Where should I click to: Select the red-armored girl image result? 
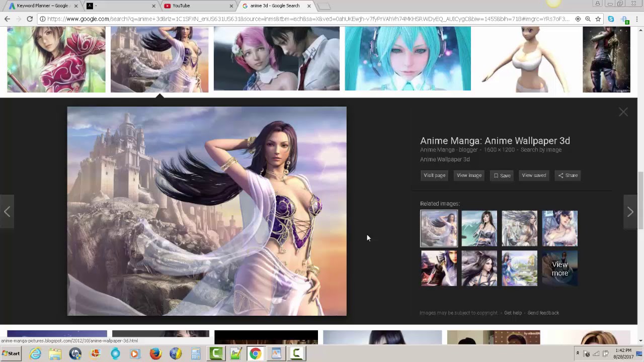[x=56, y=60]
